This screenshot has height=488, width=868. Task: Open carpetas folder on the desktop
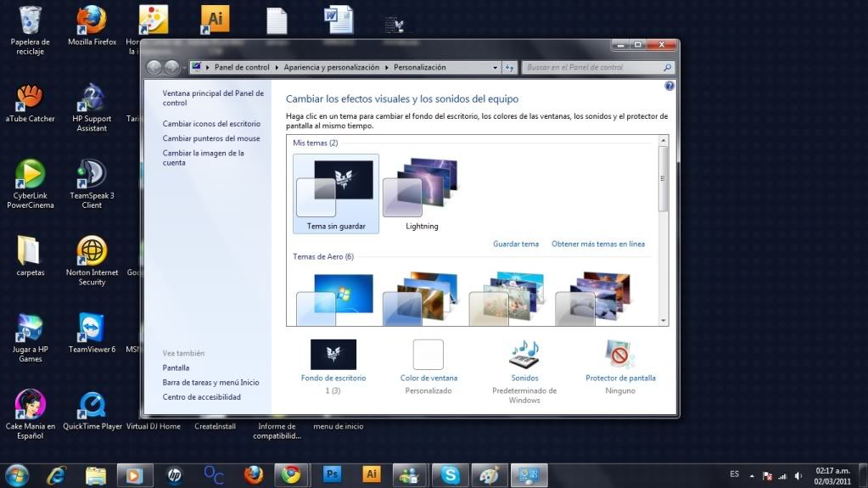tap(30, 256)
